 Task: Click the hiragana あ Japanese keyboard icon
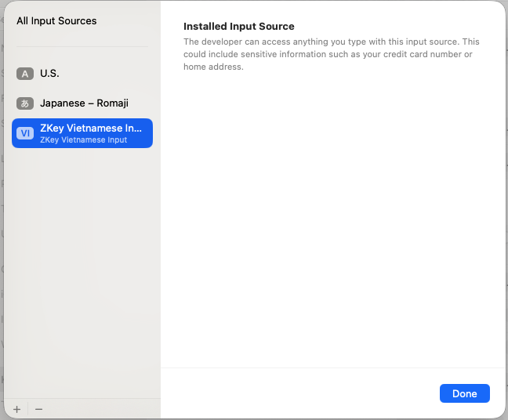tap(25, 103)
